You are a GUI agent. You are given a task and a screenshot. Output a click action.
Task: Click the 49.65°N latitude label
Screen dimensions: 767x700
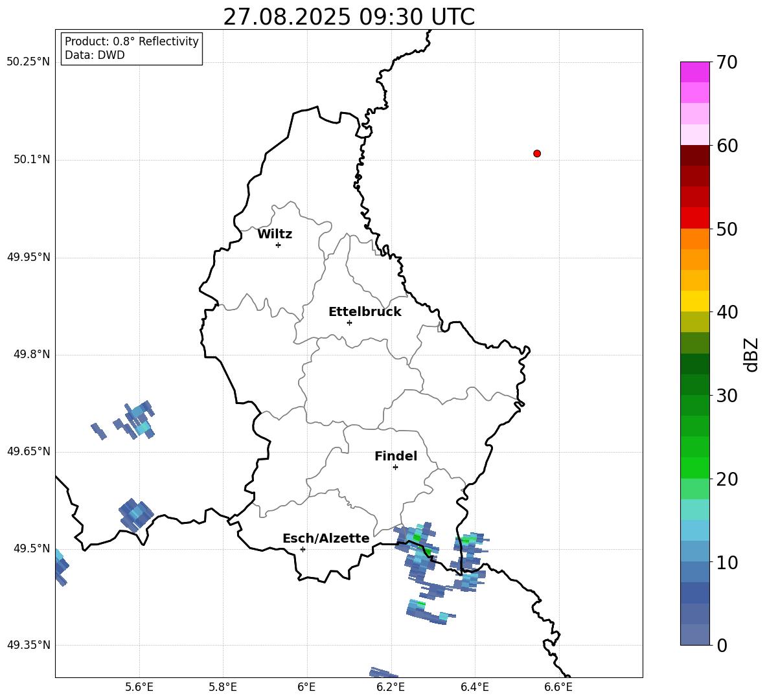pyautogui.click(x=29, y=451)
